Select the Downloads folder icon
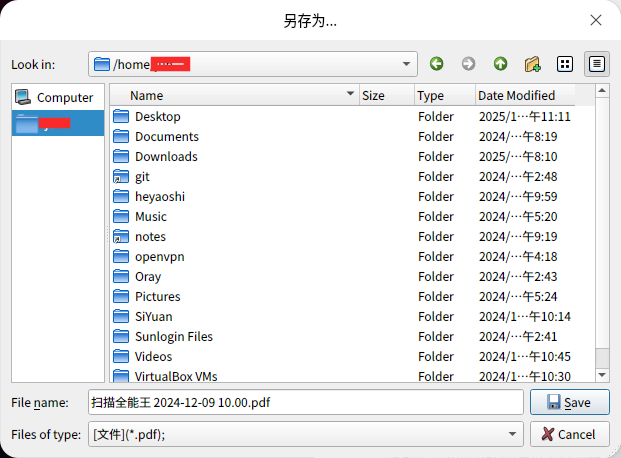621x458 pixels. click(x=121, y=156)
